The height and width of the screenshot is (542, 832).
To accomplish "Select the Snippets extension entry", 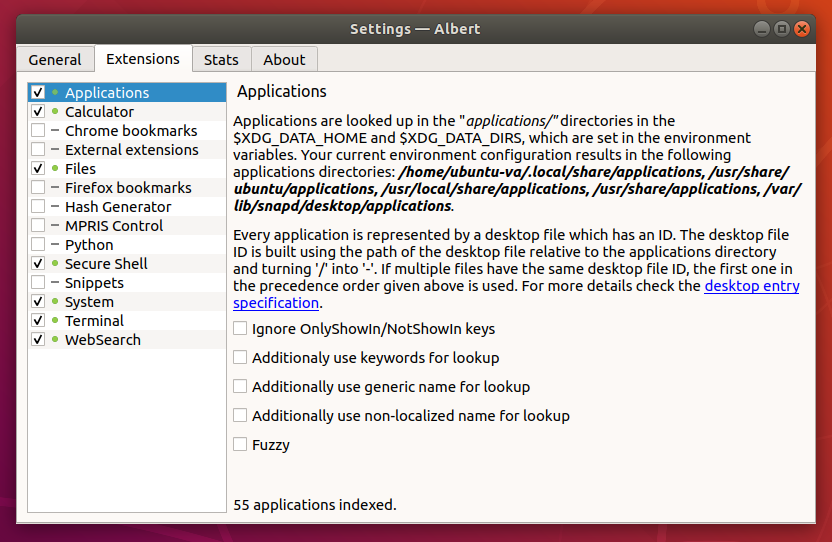I will point(94,283).
